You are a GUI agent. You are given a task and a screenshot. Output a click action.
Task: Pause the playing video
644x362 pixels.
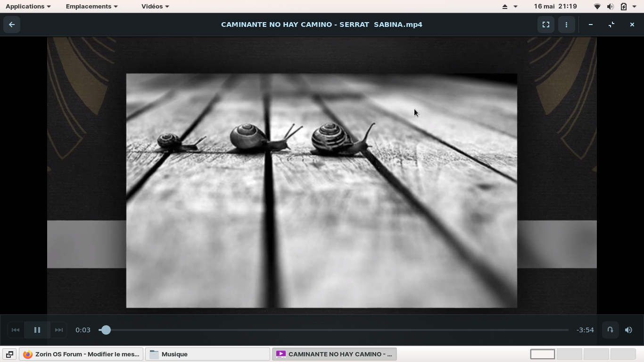[37, 330]
